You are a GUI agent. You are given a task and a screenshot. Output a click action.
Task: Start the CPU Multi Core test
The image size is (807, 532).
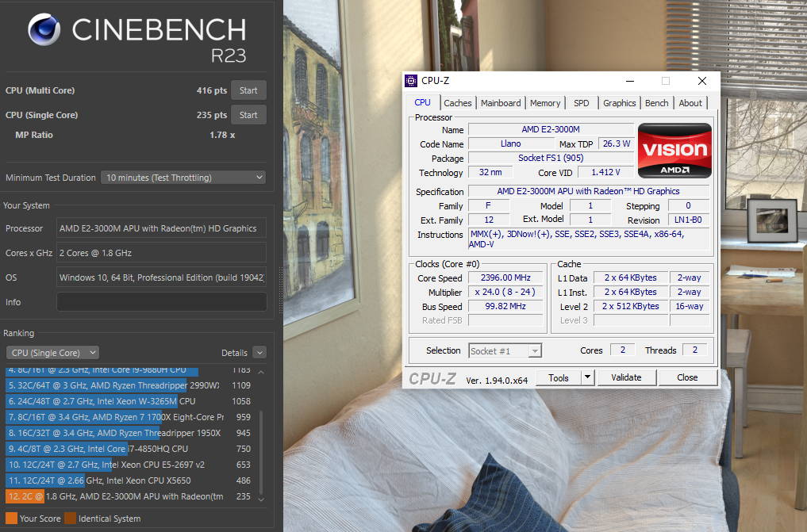248,90
